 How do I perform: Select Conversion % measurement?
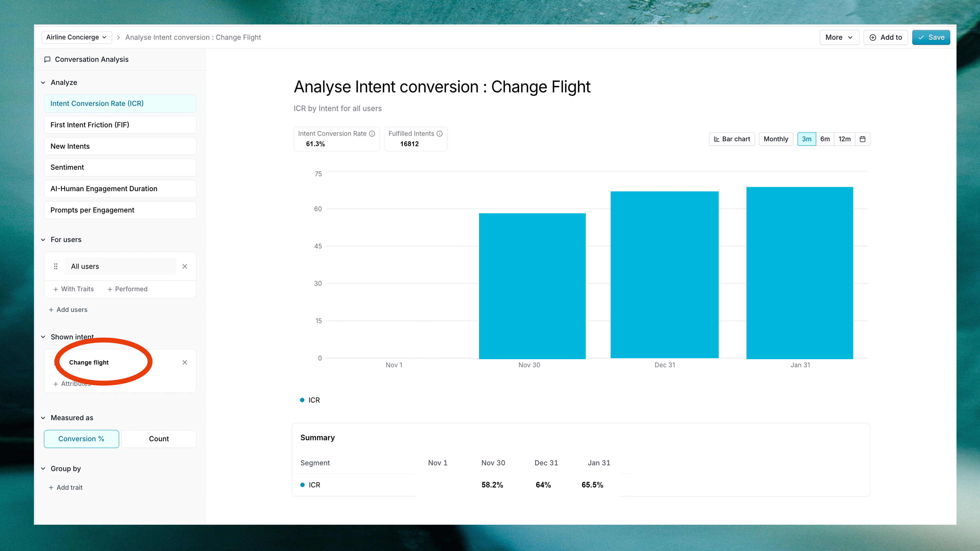point(81,439)
